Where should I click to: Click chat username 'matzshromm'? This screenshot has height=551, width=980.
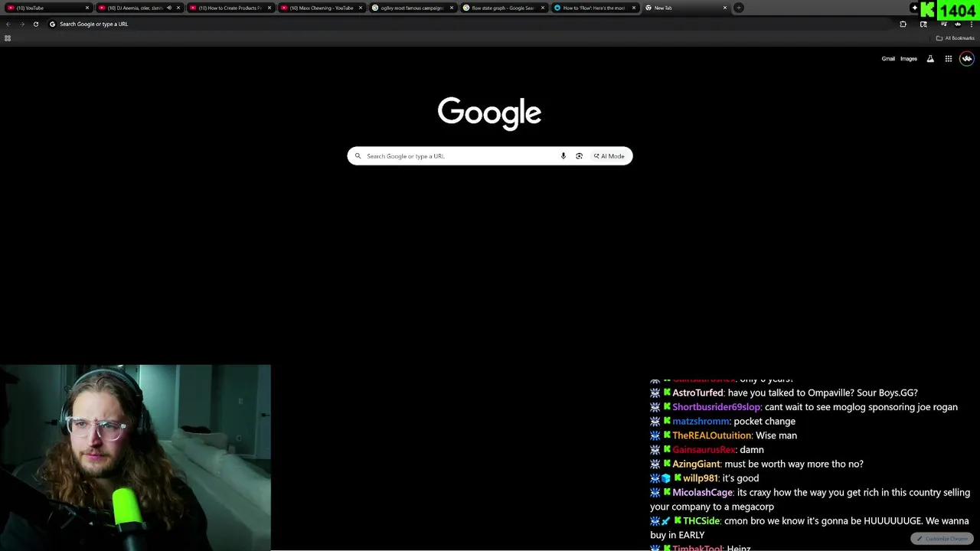[x=701, y=422]
